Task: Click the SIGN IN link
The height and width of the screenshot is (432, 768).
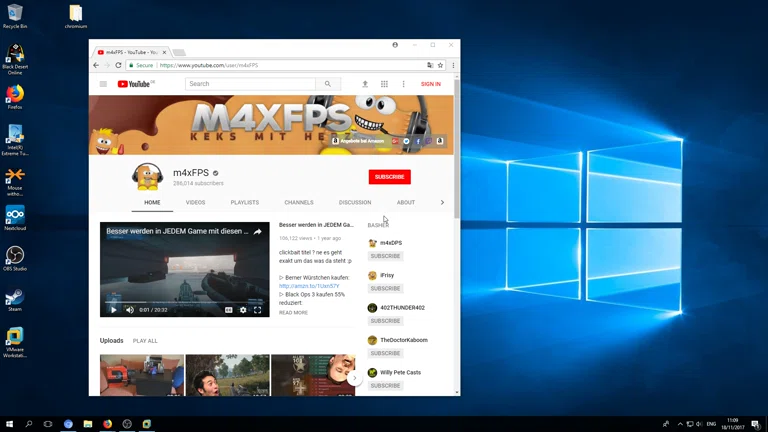Action: point(430,84)
